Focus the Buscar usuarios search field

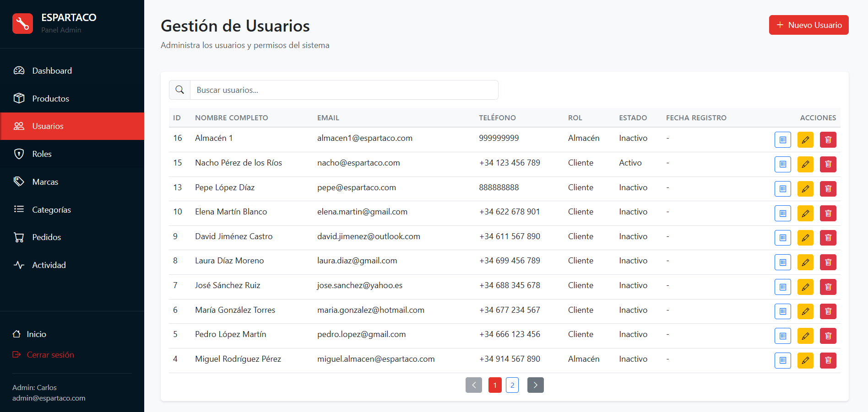click(344, 90)
